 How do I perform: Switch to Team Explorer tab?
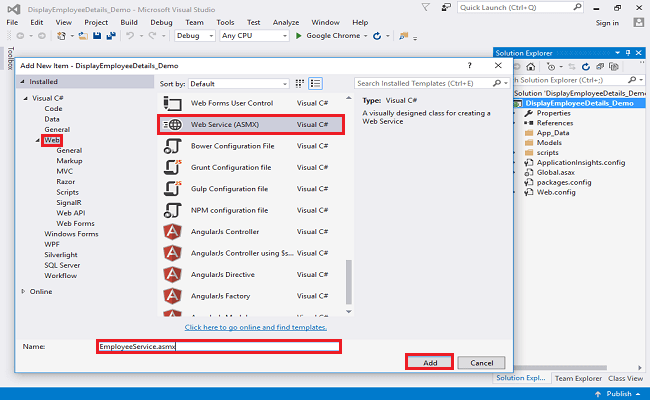[x=578, y=378]
